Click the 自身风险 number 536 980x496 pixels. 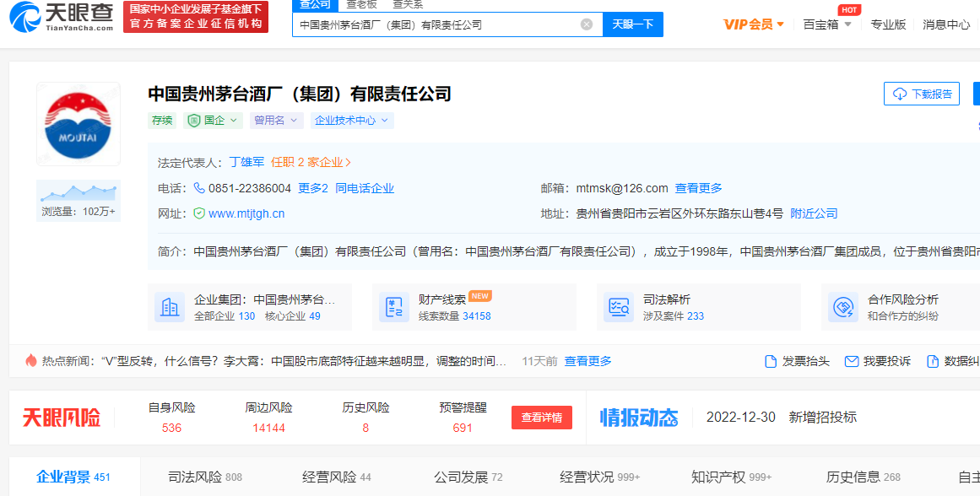coord(172,428)
